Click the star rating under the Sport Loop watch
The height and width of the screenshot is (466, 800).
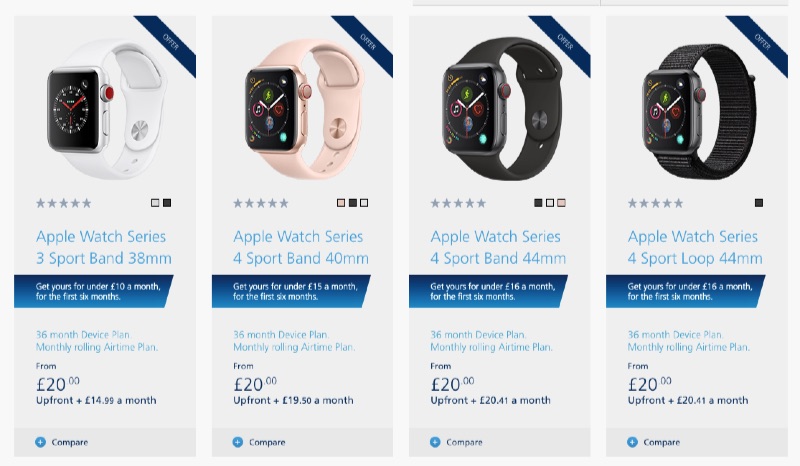pyautogui.click(x=656, y=203)
